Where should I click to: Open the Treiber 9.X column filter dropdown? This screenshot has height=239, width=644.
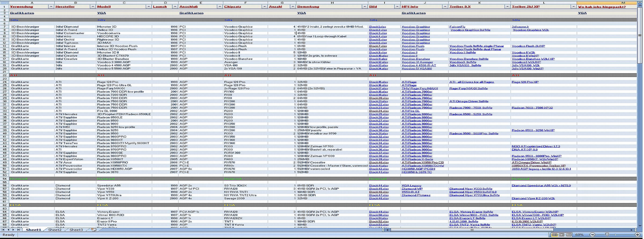[x=507, y=6]
